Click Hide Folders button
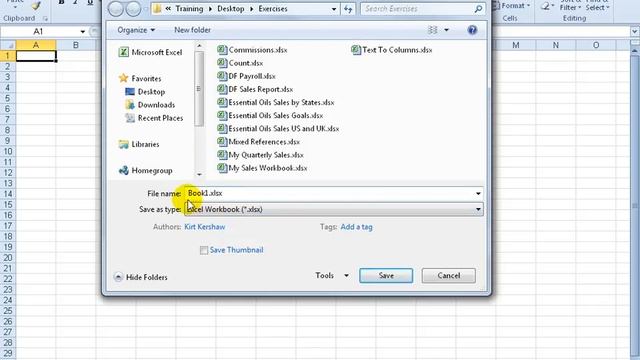 click(x=141, y=277)
